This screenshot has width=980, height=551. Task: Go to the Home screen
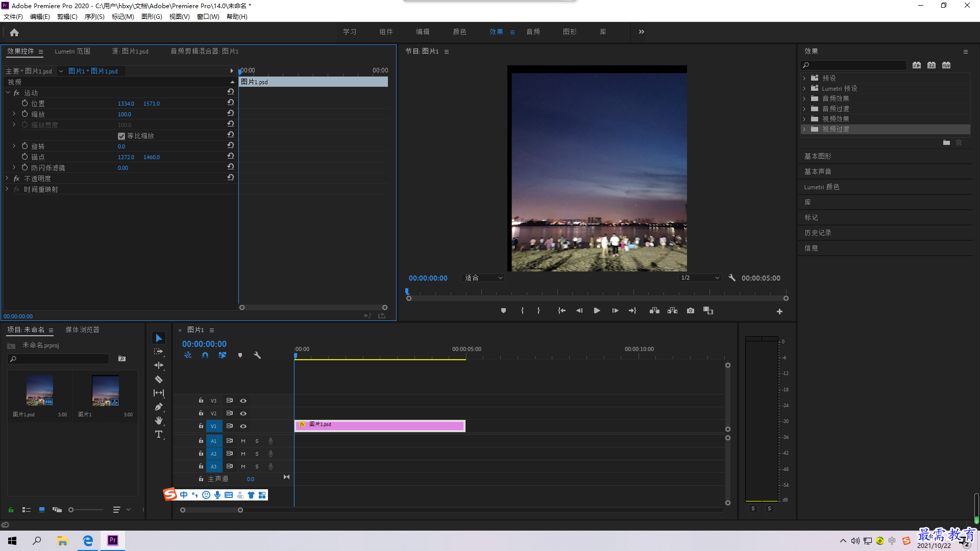14,32
